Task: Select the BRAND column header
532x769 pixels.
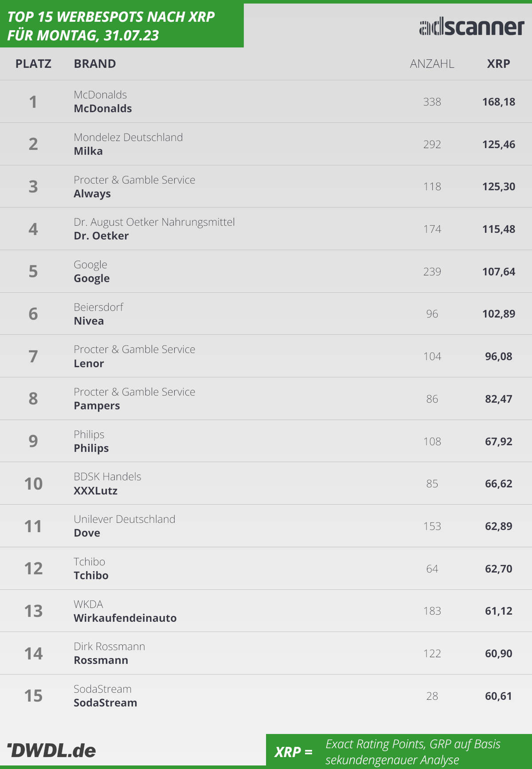Action: tap(95, 64)
